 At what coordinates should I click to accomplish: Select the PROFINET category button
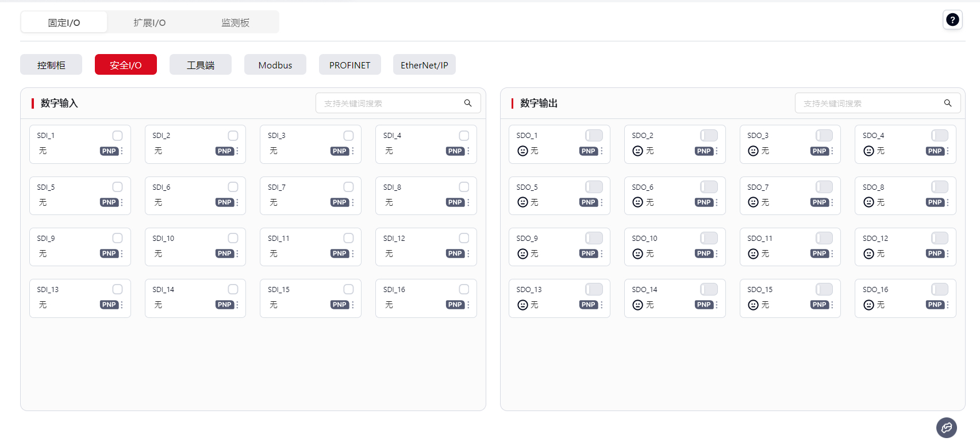[x=349, y=65]
